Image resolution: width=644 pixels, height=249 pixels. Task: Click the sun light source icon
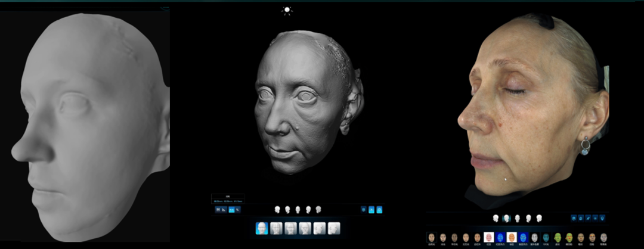click(287, 10)
